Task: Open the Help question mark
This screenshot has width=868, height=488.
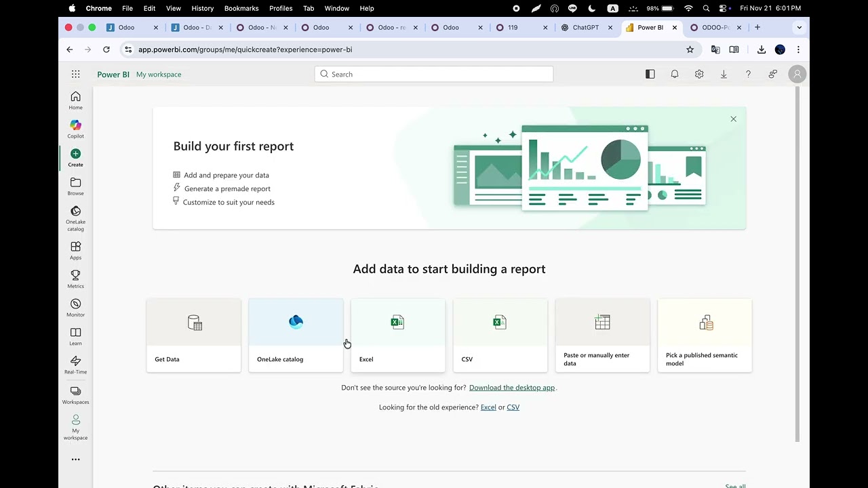Action: (748, 75)
